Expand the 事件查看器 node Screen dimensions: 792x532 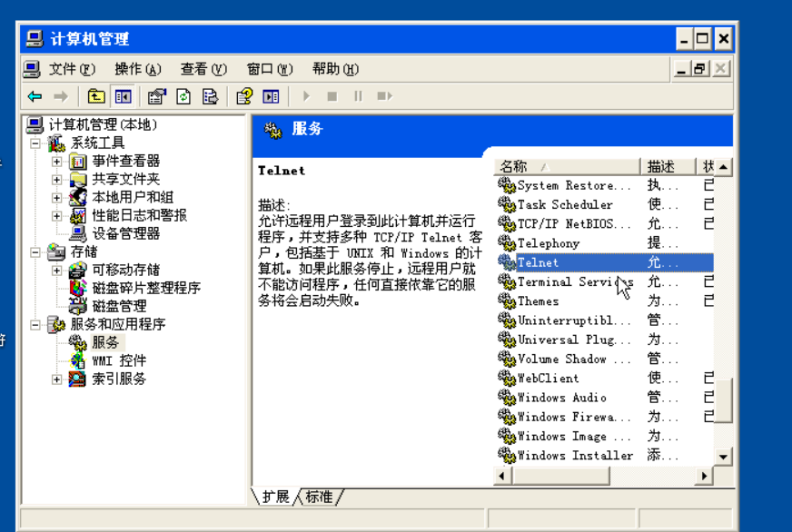click(x=56, y=162)
